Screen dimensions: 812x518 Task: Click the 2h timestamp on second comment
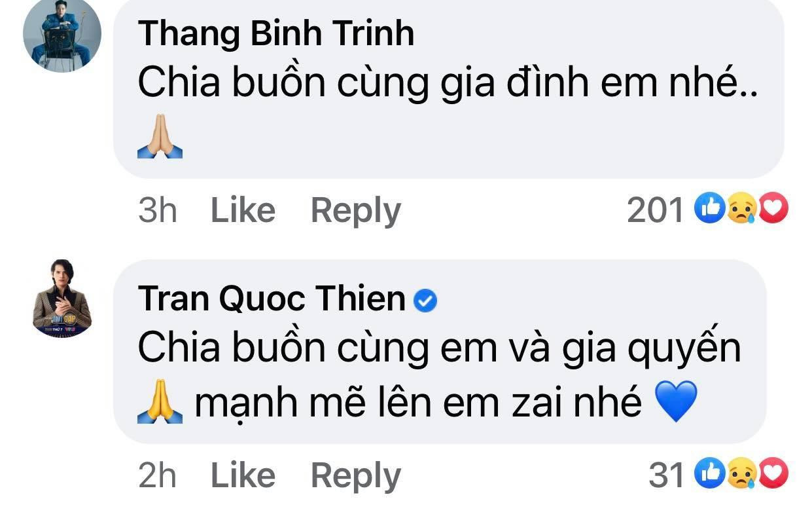(x=157, y=475)
